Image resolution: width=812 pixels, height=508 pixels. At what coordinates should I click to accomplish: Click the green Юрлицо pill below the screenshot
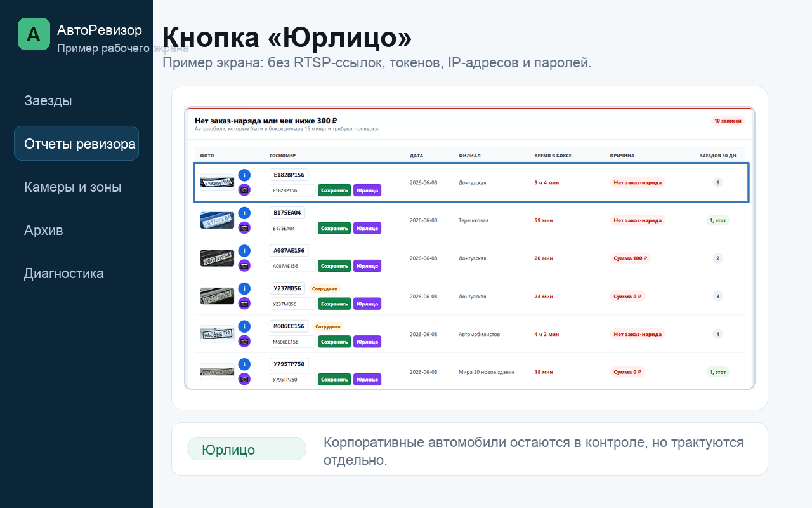point(246,449)
